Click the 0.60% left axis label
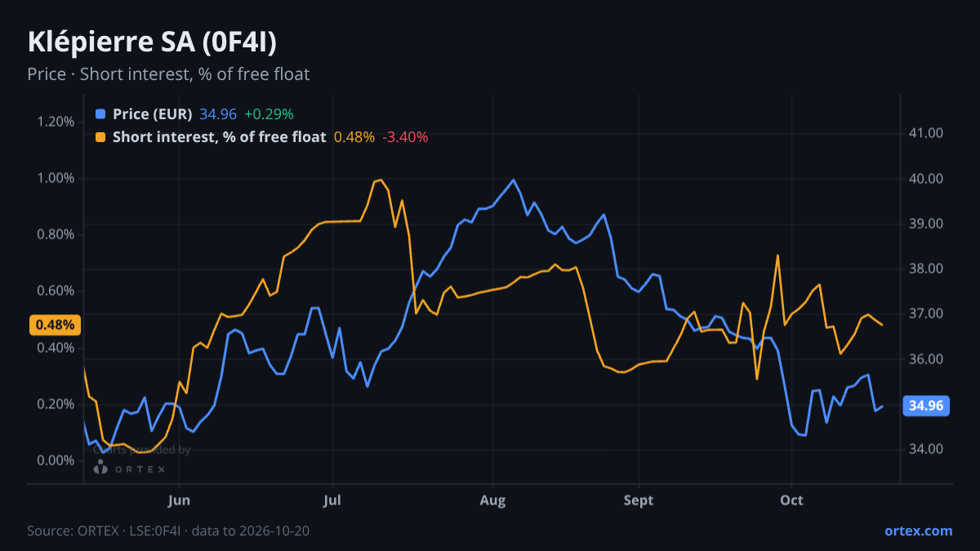 tap(56, 291)
